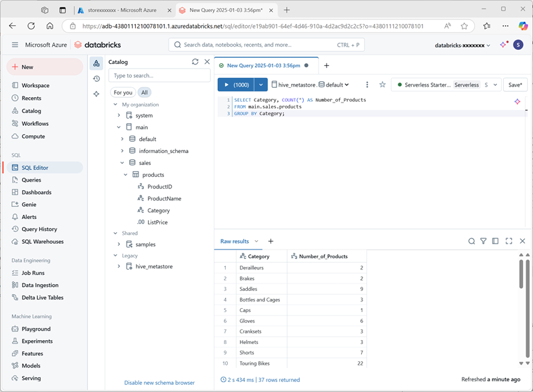The height and width of the screenshot is (392, 533).
Task: Expand results pane to fullscreen
Action: tap(509, 241)
